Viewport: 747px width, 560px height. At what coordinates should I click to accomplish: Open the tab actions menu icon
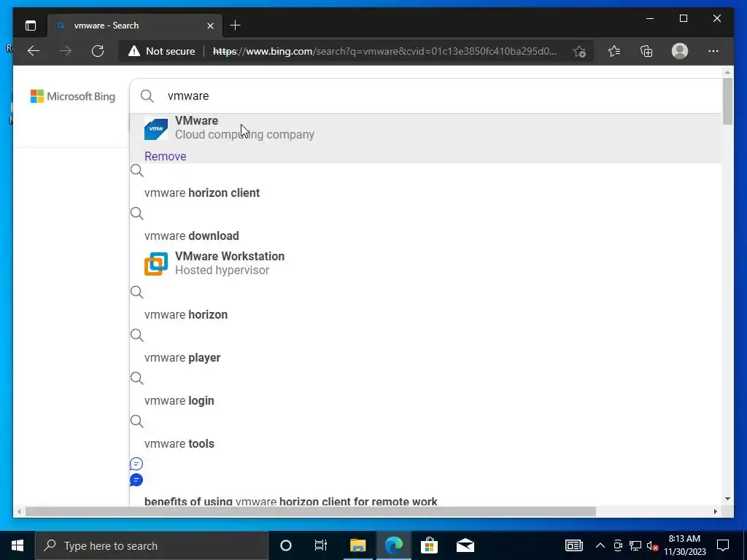coord(31,26)
